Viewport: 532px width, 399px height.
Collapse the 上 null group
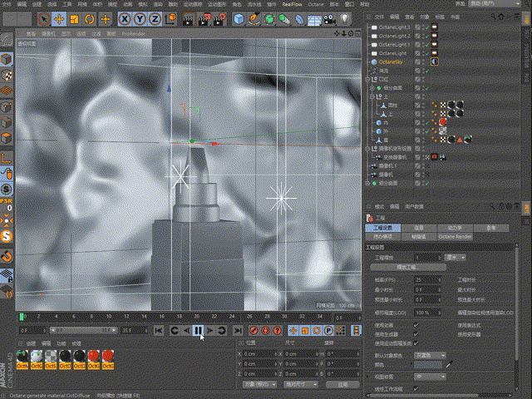coord(372,96)
